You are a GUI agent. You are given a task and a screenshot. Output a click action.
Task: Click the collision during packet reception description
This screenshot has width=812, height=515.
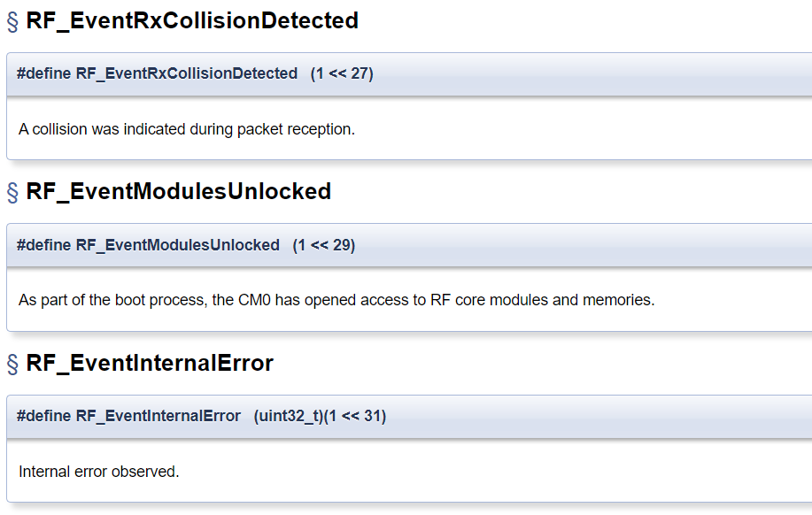pyautogui.click(x=187, y=129)
